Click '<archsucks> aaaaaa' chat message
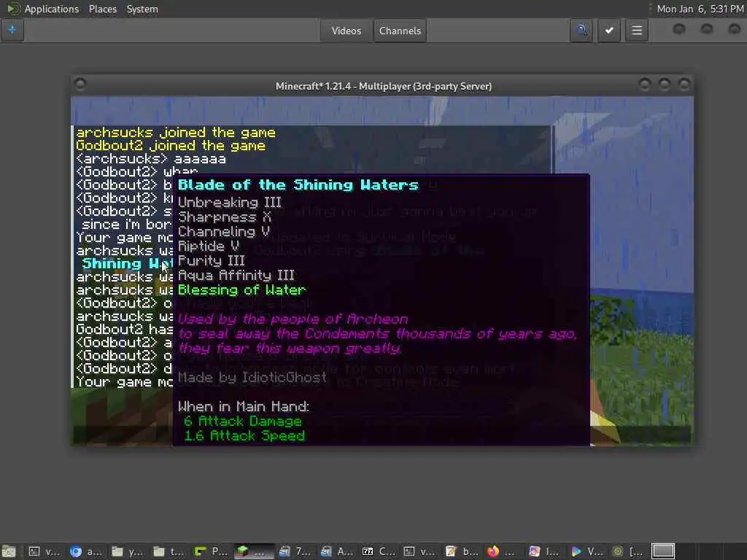The image size is (747, 560). [151, 158]
